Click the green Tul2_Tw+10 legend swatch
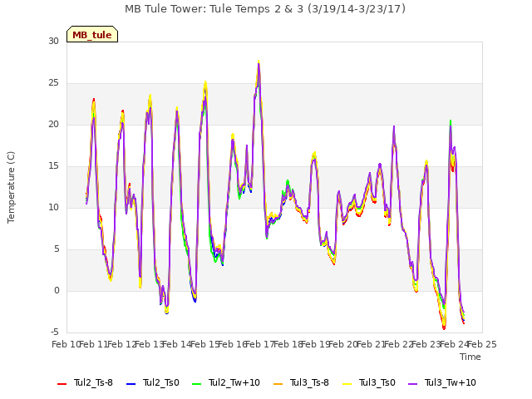This screenshot has width=532, height=399. pos(196,384)
